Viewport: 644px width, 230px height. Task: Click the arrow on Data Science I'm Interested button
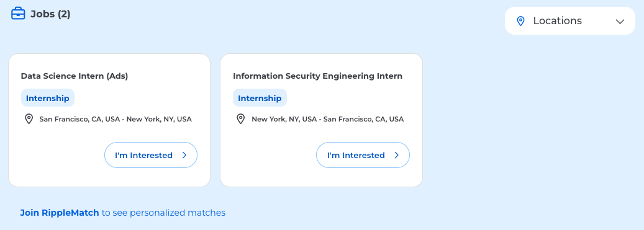click(x=184, y=156)
